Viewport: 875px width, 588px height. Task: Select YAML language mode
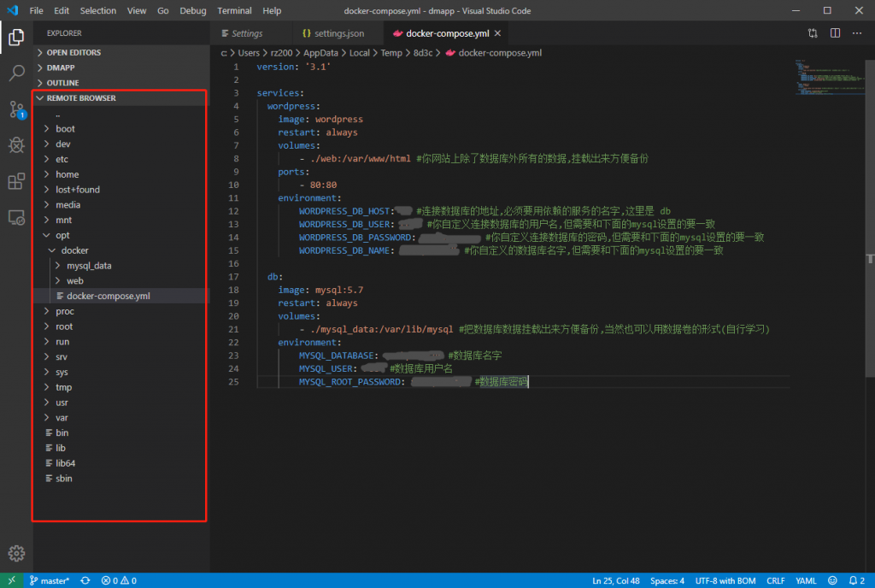(x=806, y=581)
